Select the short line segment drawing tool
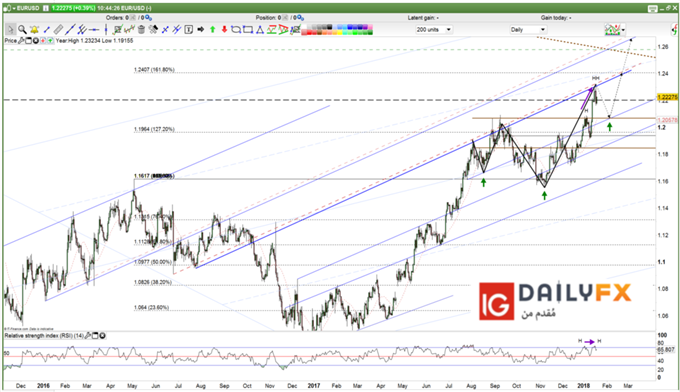 (x=46, y=29)
